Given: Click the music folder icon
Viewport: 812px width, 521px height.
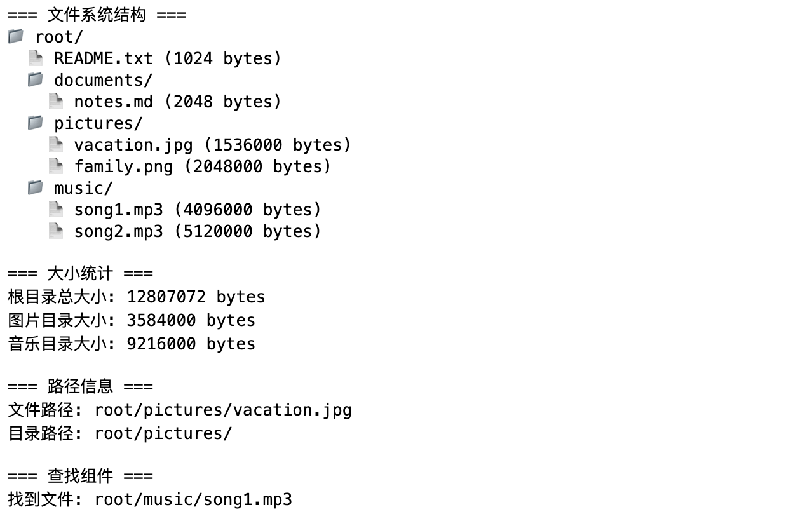Looking at the screenshot, I should click(x=36, y=187).
